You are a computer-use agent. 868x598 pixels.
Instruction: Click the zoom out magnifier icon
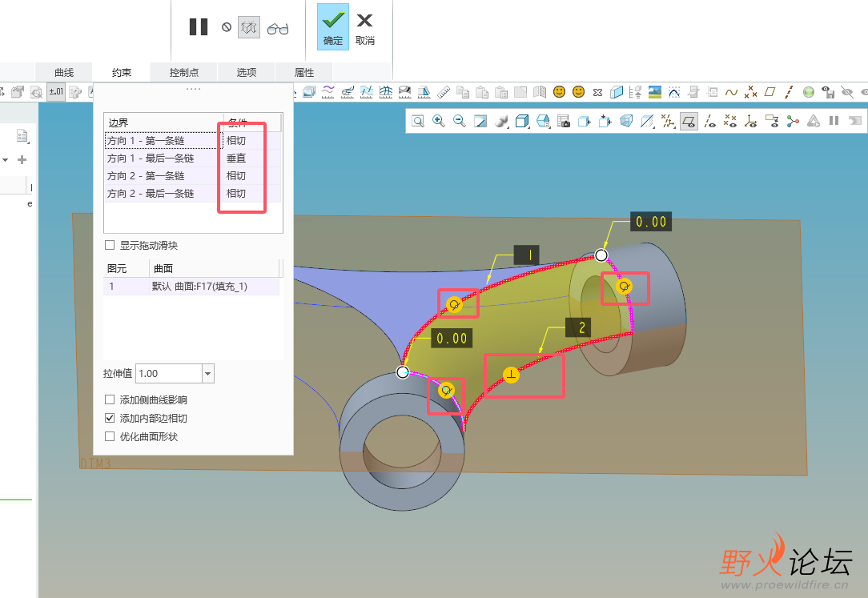[x=459, y=121]
